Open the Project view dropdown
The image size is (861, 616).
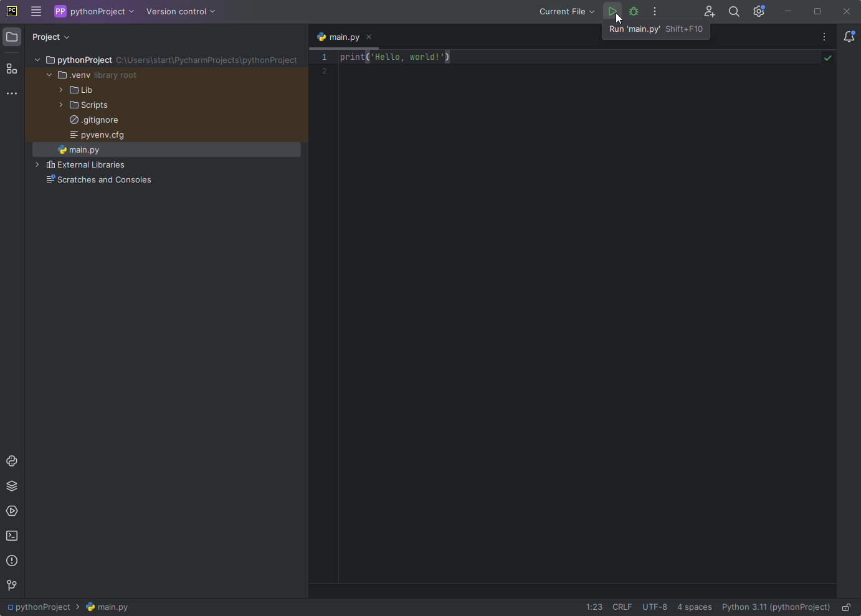51,37
